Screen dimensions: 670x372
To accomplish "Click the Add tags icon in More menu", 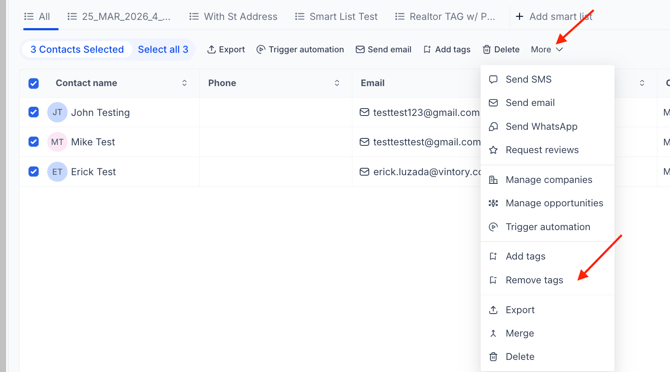I will [493, 256].
